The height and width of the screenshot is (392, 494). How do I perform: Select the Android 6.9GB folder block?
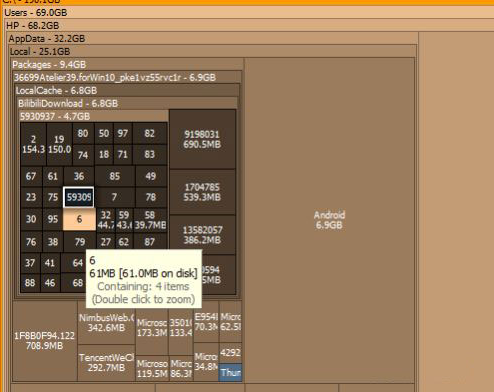click(x=329, y=220)
